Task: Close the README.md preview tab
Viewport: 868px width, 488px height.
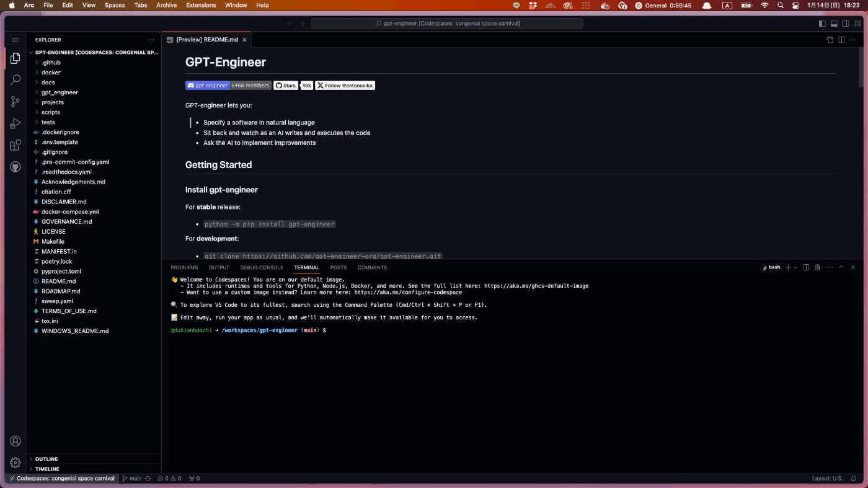Action: pyautogui.click(x=245, y=40)
